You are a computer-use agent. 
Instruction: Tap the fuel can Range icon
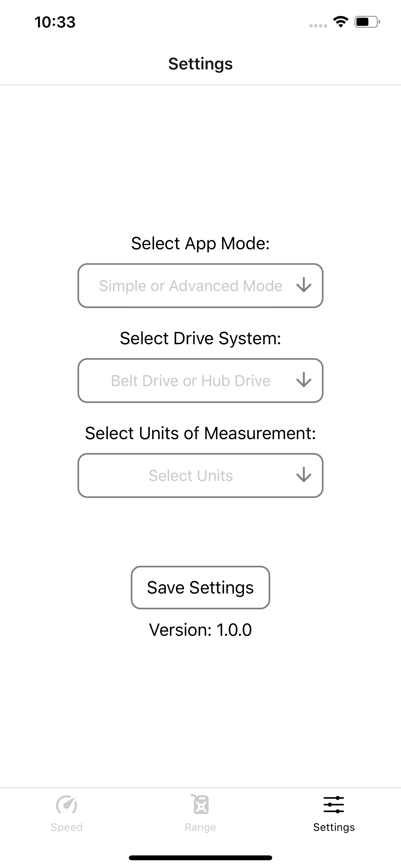click(x=200, y=805)
